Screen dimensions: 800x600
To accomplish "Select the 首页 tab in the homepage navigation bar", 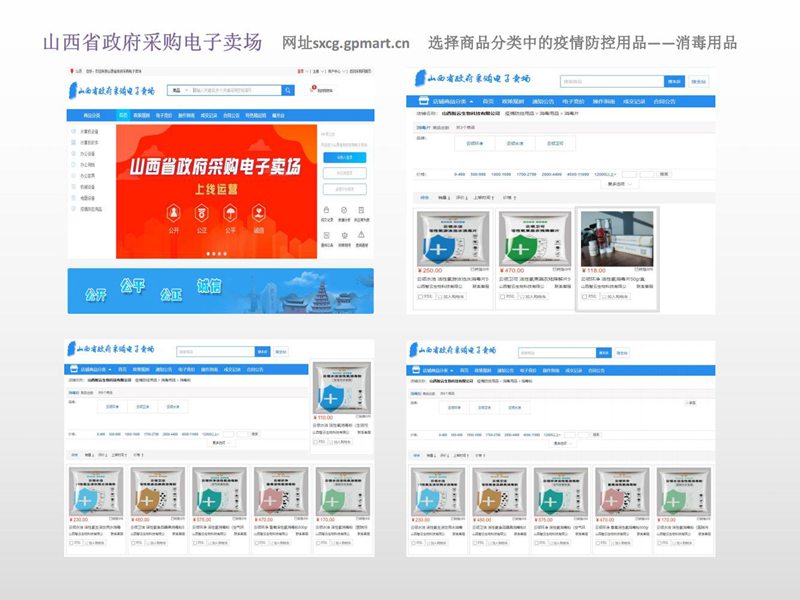I will [x=123, y=115].
